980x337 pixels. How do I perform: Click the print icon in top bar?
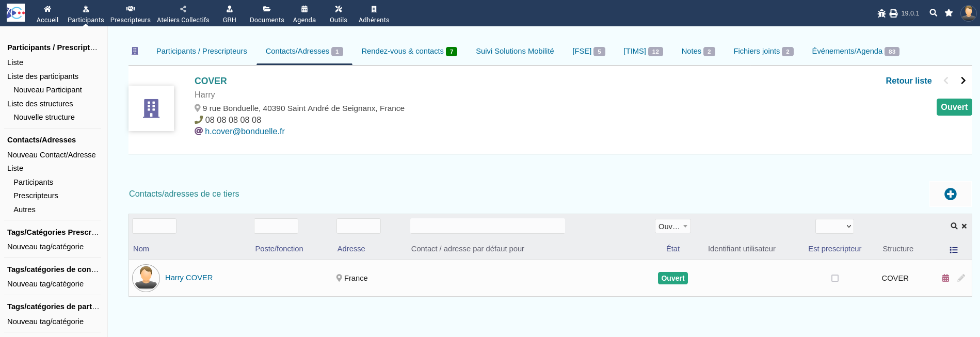[893, 13]
